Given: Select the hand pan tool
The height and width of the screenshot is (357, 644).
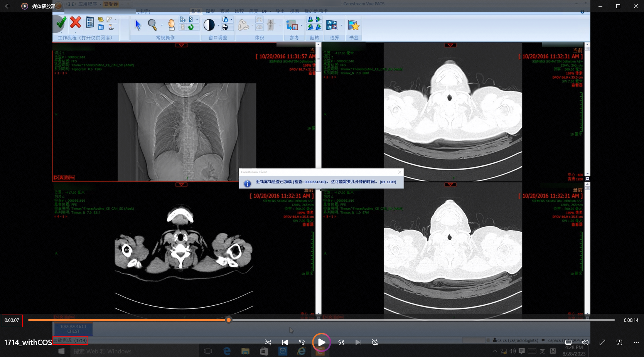Looking at the screenshot, I should (172, 25).
